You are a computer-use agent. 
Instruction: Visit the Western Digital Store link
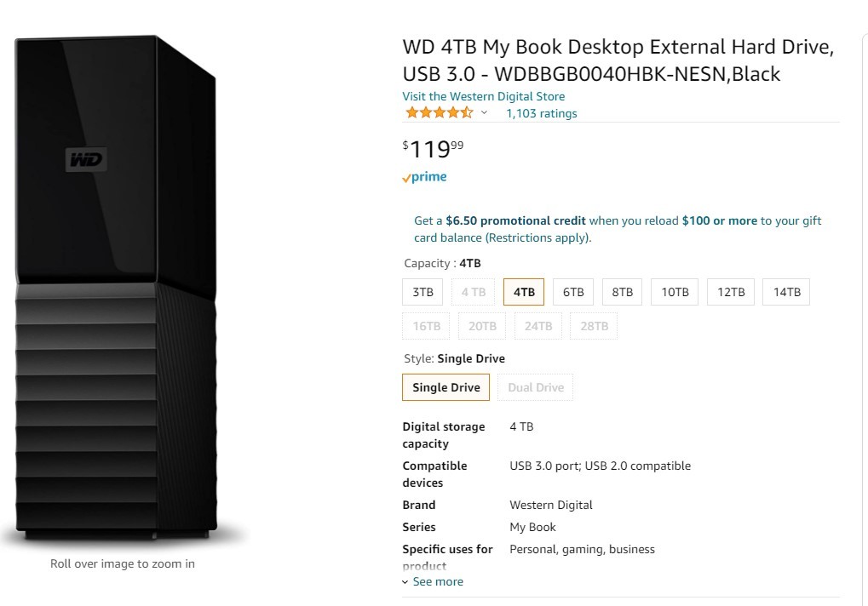pos(483,96)
